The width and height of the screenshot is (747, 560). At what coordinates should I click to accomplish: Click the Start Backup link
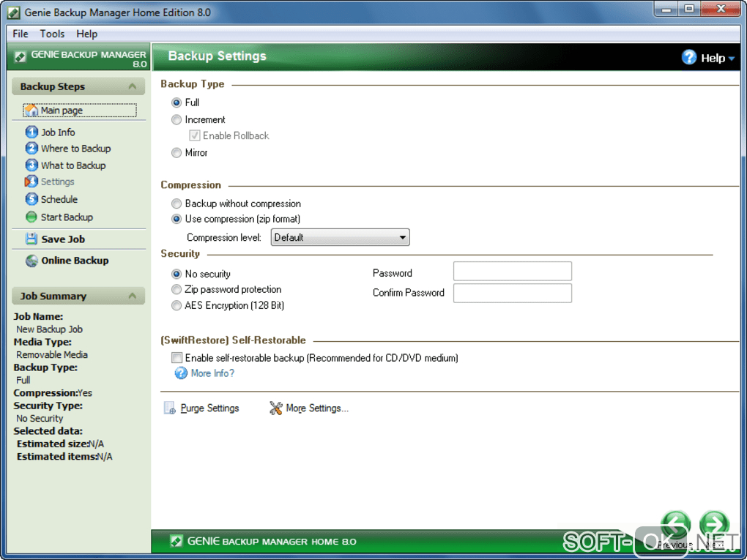coord(67,217)
